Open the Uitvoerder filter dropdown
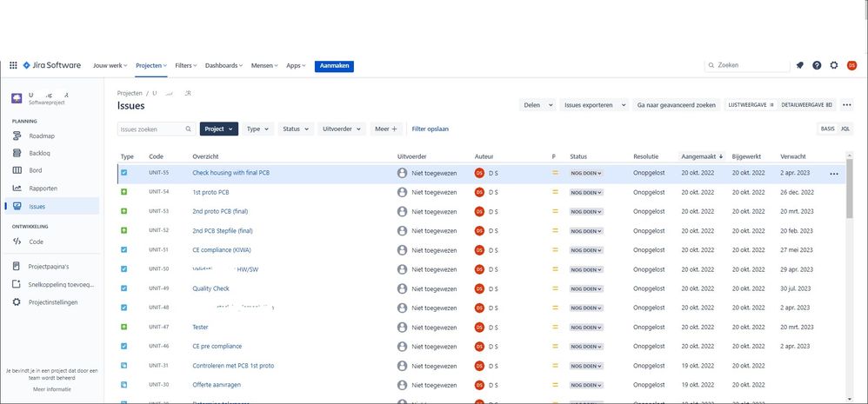The image size is (868, 404). 342,129
